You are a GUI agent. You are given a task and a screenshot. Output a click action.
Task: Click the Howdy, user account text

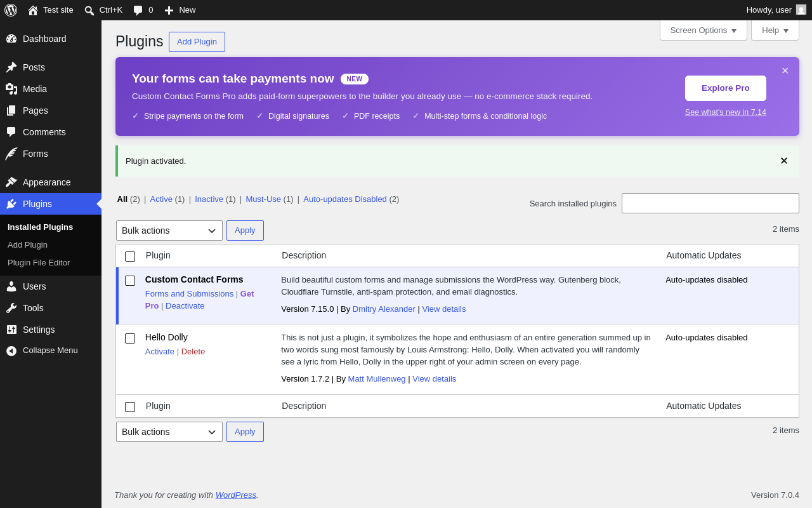[769, 10]
